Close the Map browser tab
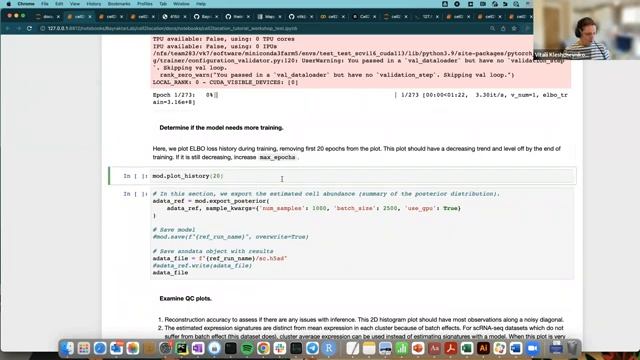This screenshot has width=640, height=360. [x=280, y=17]
